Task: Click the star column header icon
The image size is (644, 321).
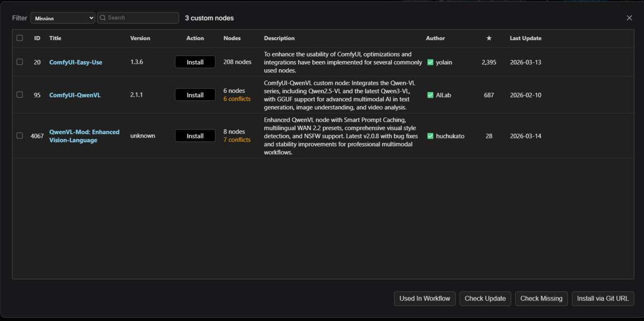Action: (x=489, y=38)
